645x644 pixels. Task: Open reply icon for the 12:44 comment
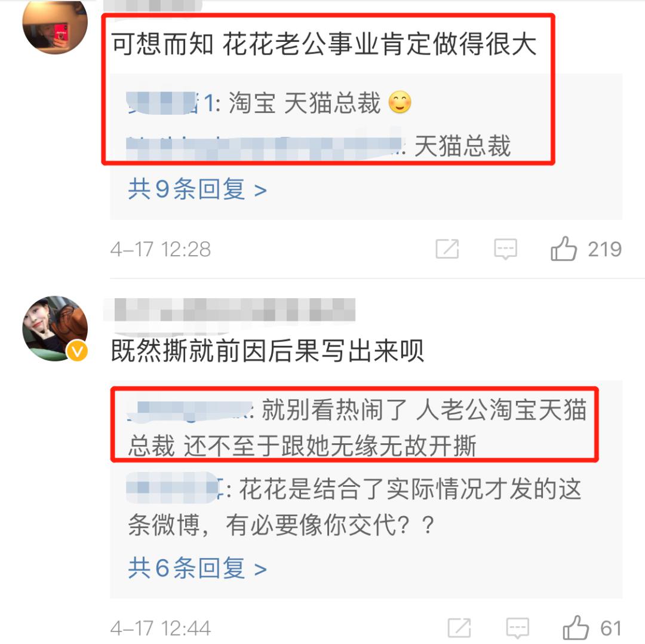517,628
